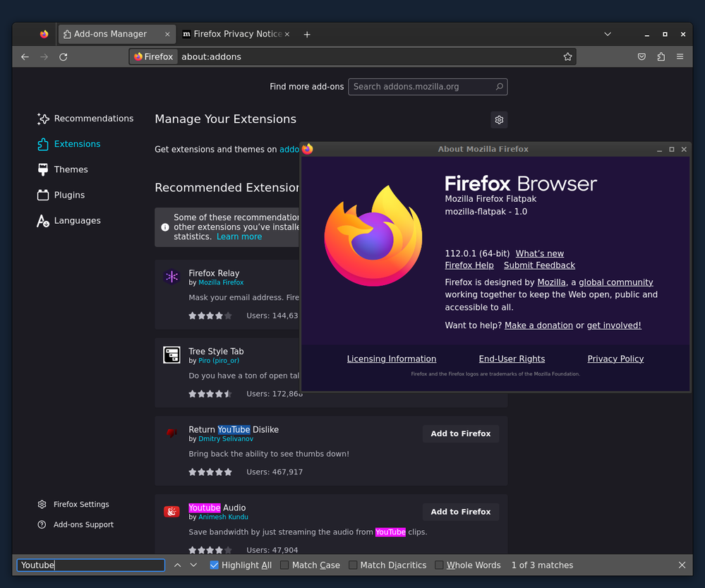Screen dimensions: 705x588
Task: Open the Licensing Information link
Action: [x=391, y=359]
